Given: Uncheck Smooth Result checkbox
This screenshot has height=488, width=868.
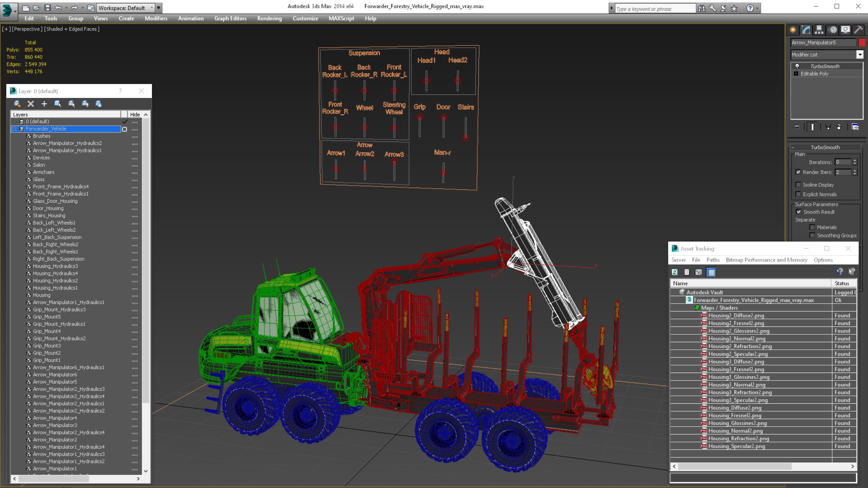Looking at the screenshot, I should coord(799,212).
